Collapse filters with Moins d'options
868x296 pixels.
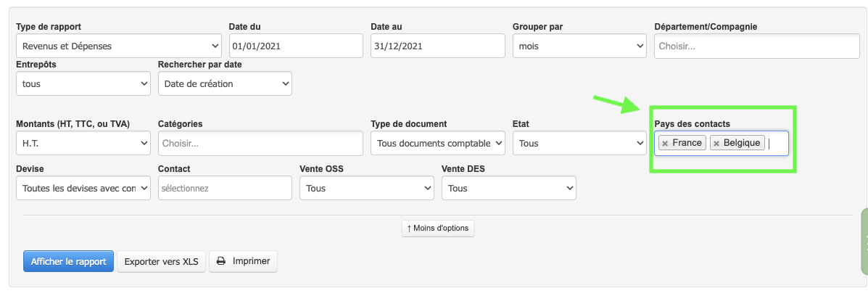point(438,228)
